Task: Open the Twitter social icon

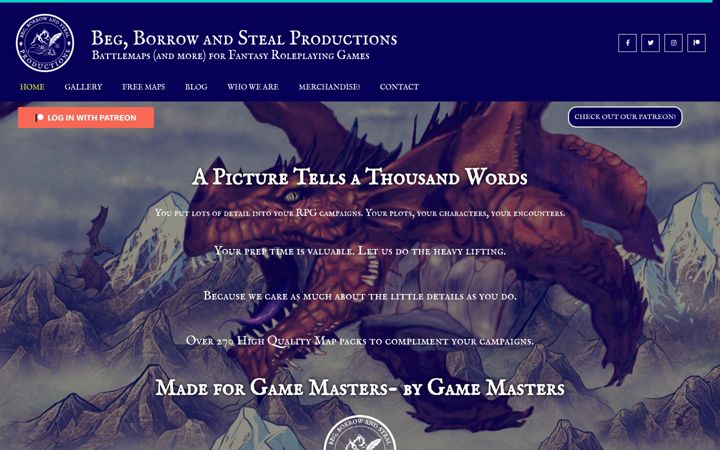Action: 650,43
